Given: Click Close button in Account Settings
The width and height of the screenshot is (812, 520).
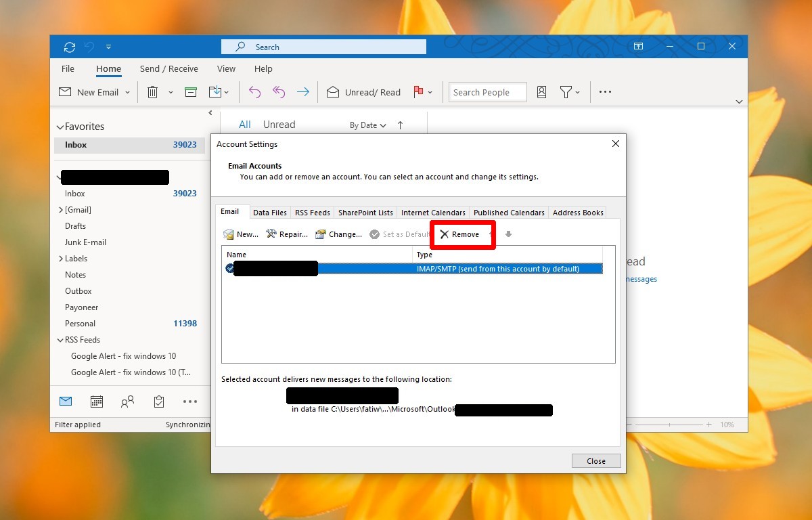Looking at the screenshot, I should pyautogui.click(x=596, y=461).
